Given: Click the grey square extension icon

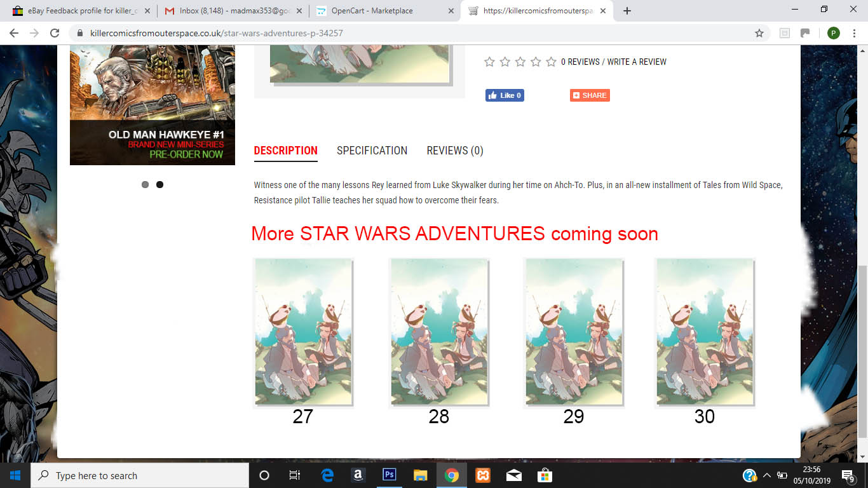Looking at the screenshot, I should click(785, 33).
